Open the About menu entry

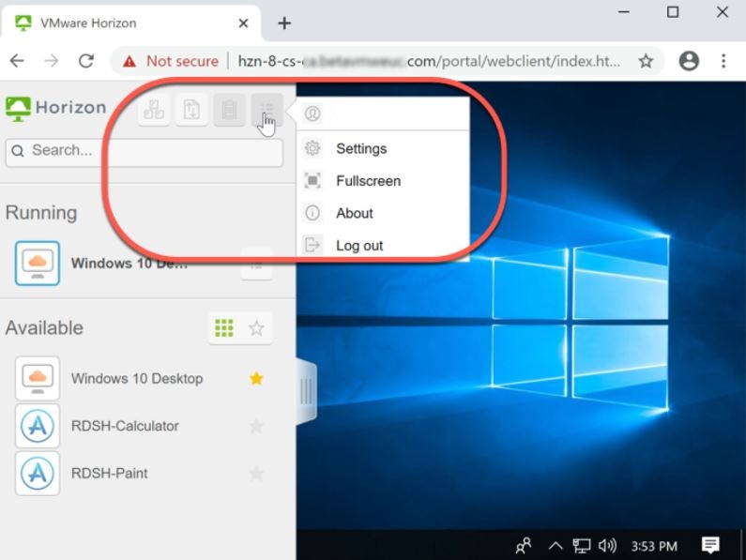point(355,213)
